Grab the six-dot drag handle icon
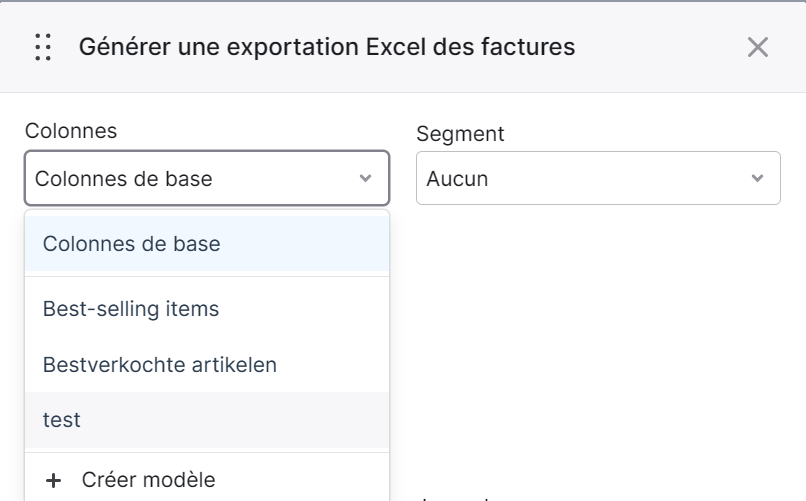Viewport: 806px width, 501px height. [43, 47]
